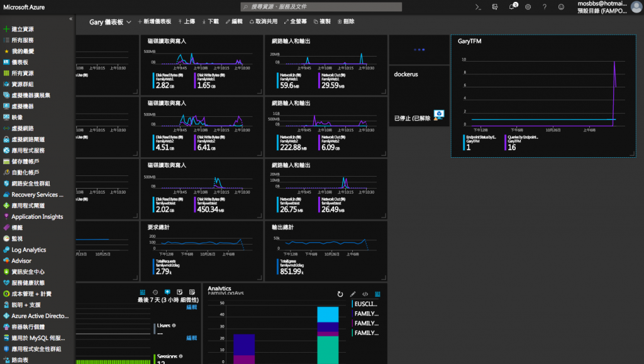This screenshot has width=644, height=364.
Task: Click the light blue bar segment in Analytics
Action: [x=328, y=314]
